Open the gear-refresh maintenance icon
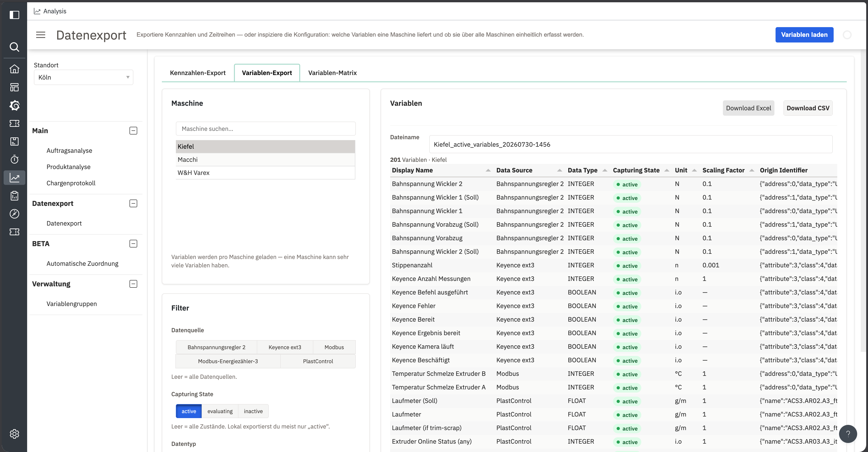 (x=14, y=105)
